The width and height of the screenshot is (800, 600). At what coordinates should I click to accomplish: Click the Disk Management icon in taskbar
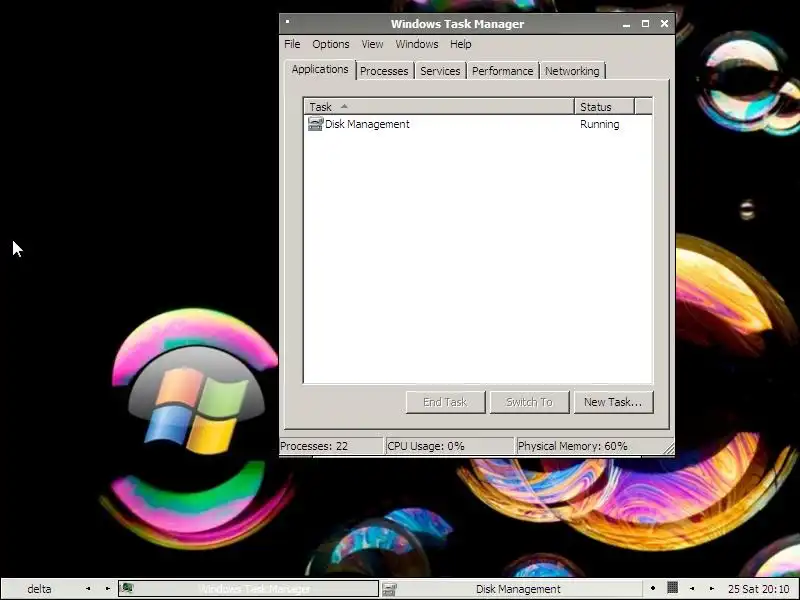(389, 589)
